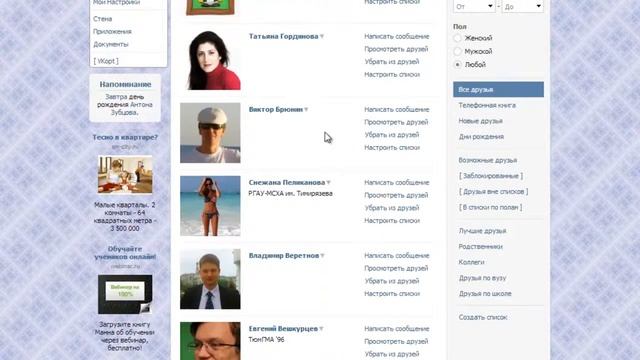
Task: Remove Владимир Веретнов from friends
Action: click(x=391, y=281)
